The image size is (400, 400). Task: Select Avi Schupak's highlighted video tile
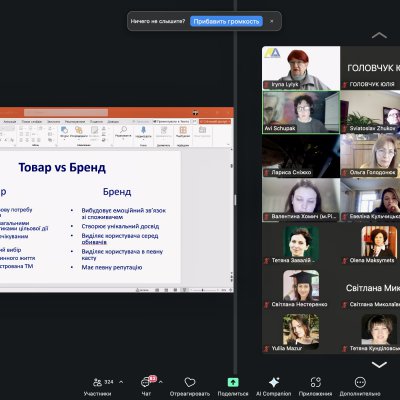click(301, 112)
